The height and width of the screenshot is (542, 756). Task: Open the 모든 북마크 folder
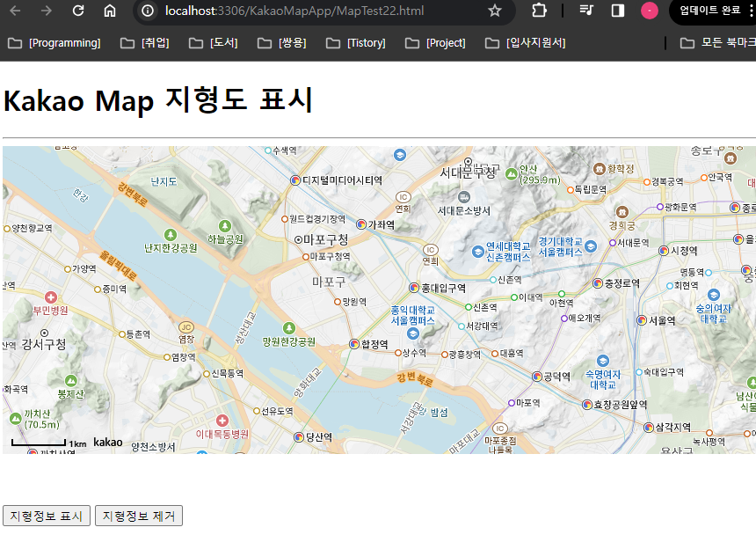tap(718, 43)
